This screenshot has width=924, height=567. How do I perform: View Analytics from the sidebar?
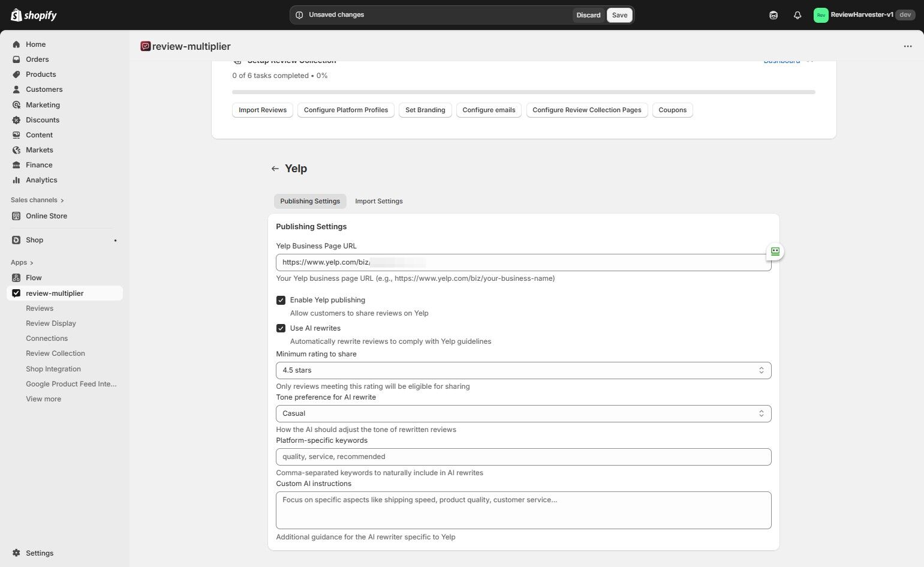[41, 179]
